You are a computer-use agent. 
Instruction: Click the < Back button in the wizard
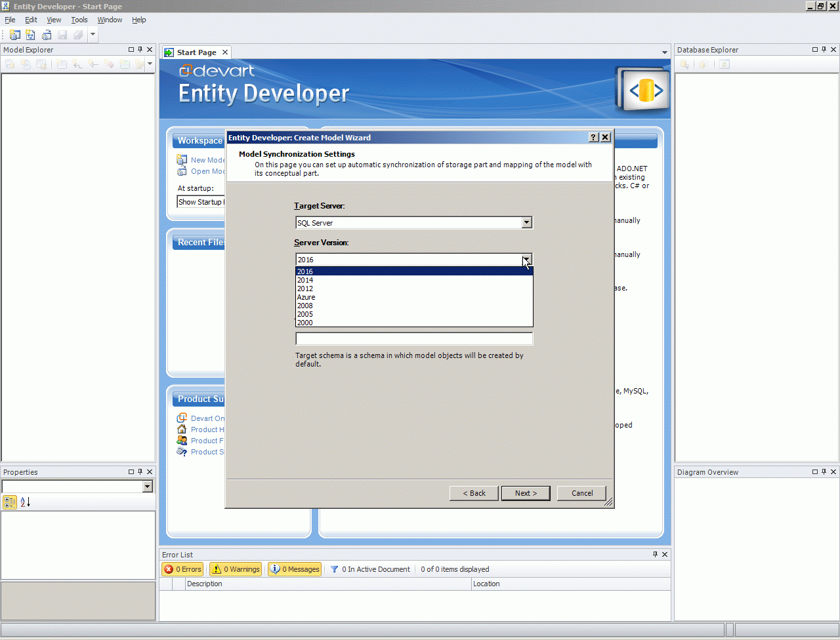point(474,493)
